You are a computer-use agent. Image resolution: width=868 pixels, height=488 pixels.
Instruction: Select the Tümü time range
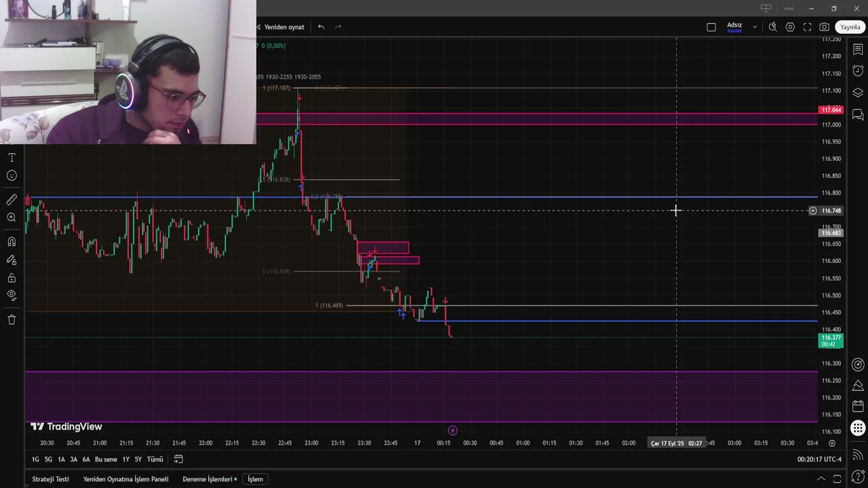(155, 460)
